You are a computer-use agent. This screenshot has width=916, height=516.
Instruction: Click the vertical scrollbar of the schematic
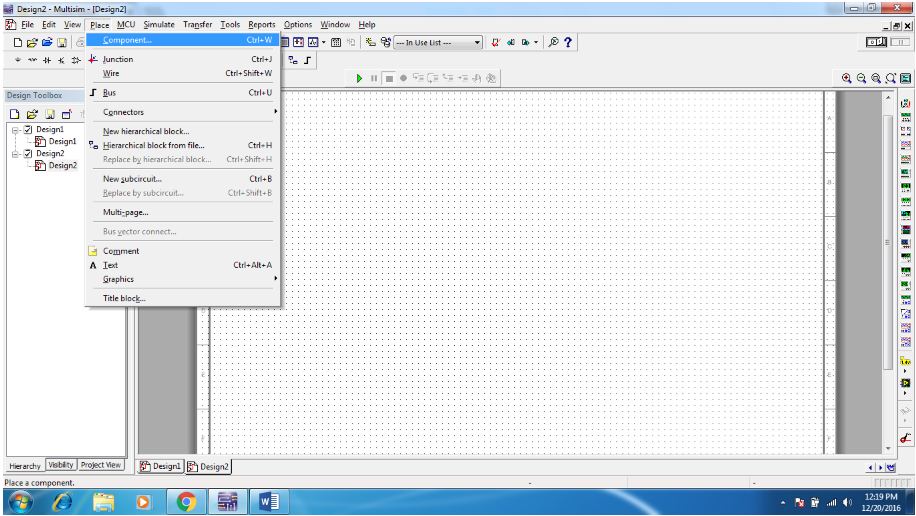click(888, 243)
